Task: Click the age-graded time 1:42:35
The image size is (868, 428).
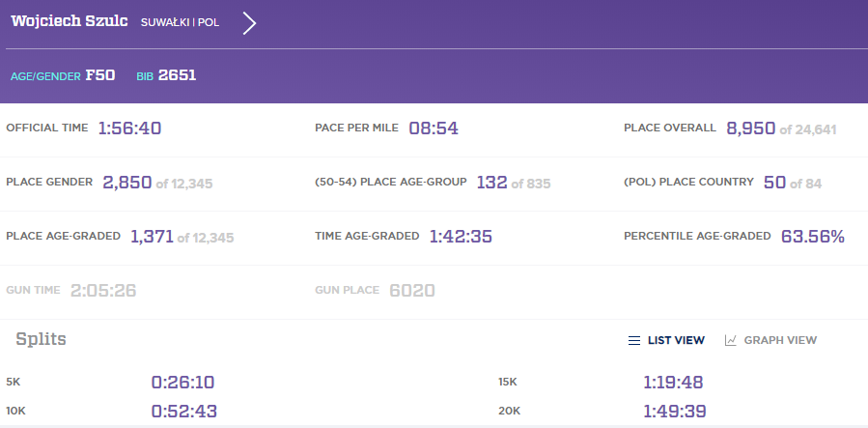Action: coord(462,237)
